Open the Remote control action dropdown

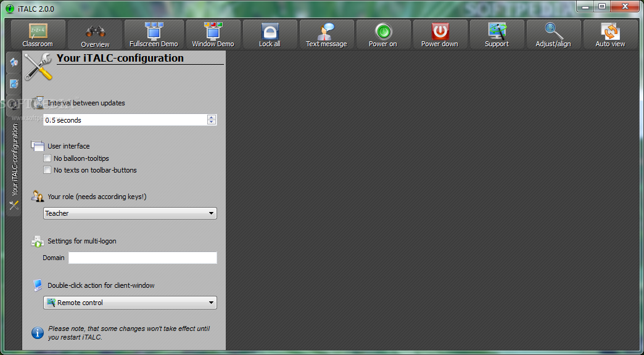[130, 303]
